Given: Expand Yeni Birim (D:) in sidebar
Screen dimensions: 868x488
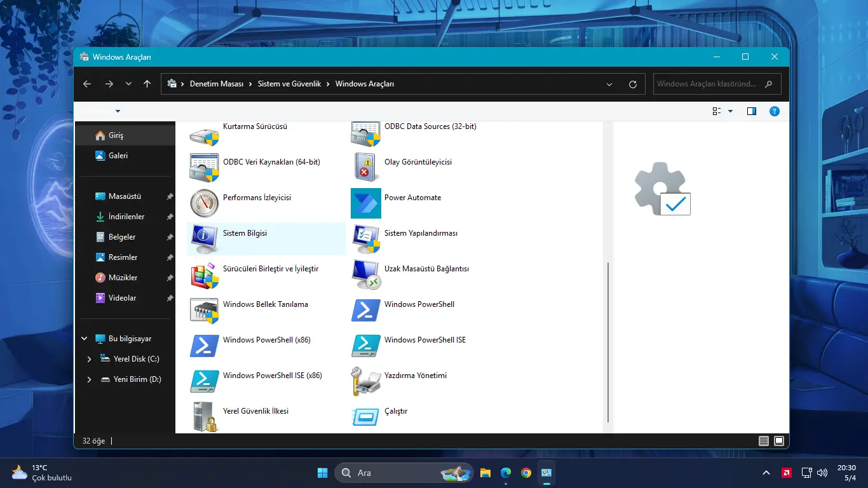Looking at the screenshot, I should coord(89,379).
